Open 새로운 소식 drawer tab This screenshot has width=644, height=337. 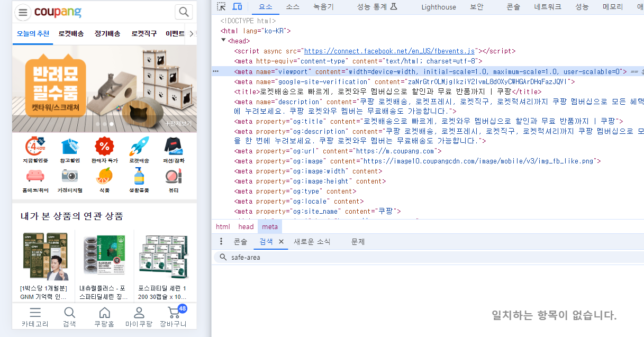point(312,241)
